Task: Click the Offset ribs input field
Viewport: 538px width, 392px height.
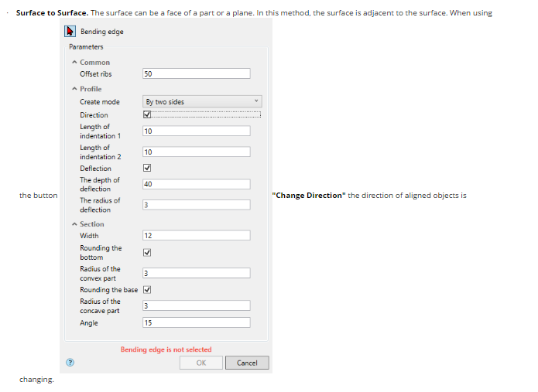Action: click(196, 73)
